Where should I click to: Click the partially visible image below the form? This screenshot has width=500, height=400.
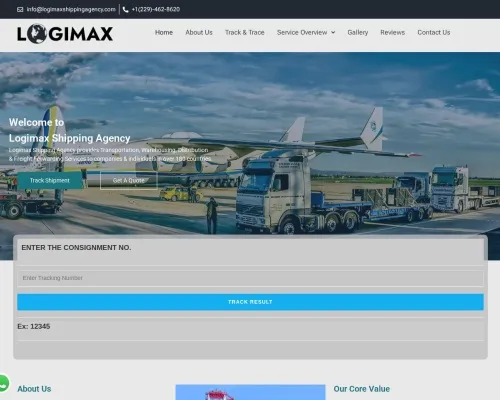(250, 392)
